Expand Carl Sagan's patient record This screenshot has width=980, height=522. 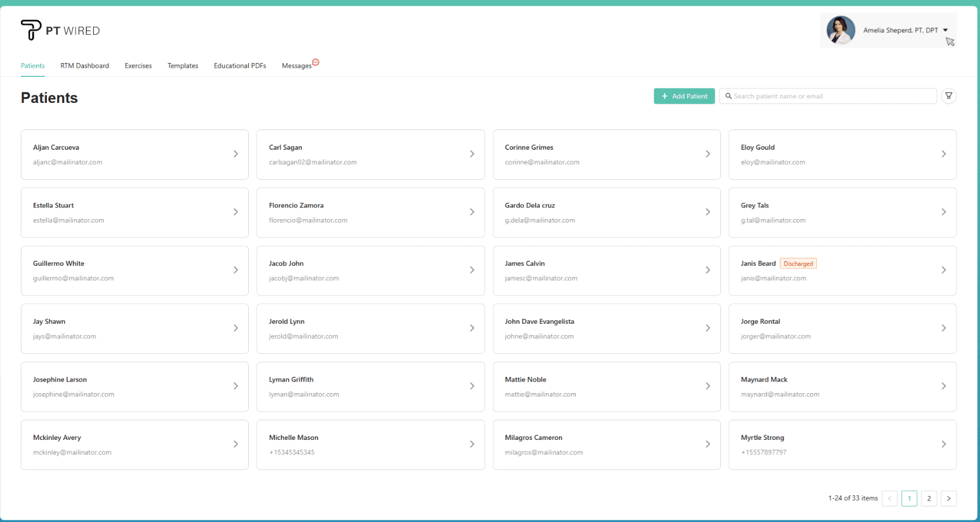point(370,154)
